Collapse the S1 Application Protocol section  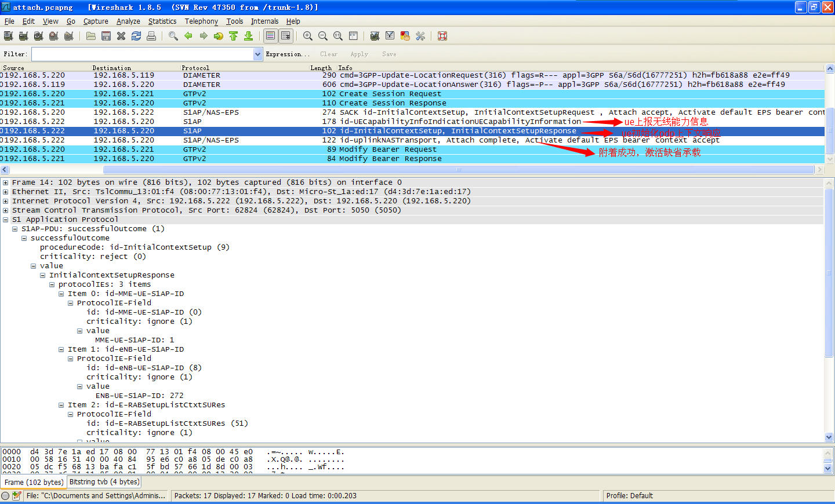click(6, 220)
